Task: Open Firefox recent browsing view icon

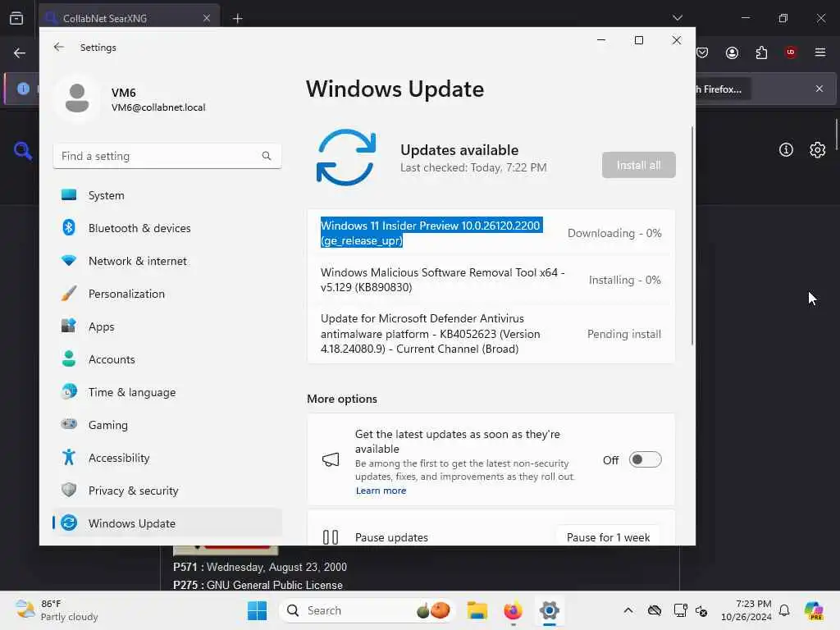Action: click(16, 18)
